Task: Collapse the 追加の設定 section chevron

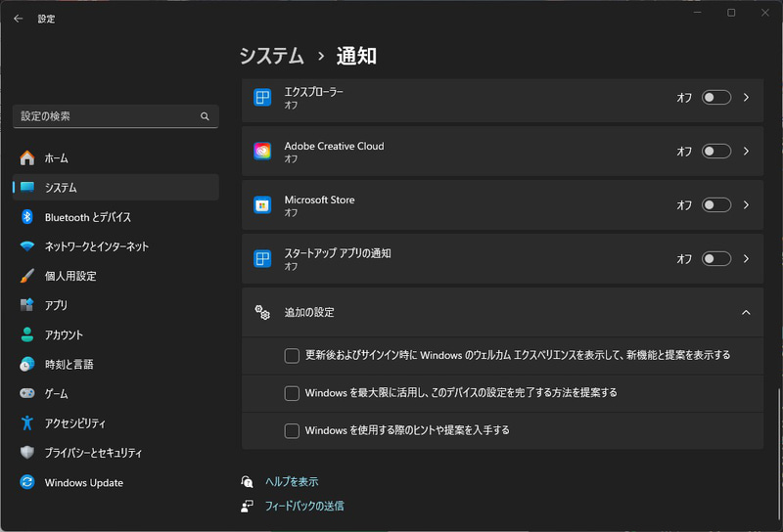Action: coord(746,312)
